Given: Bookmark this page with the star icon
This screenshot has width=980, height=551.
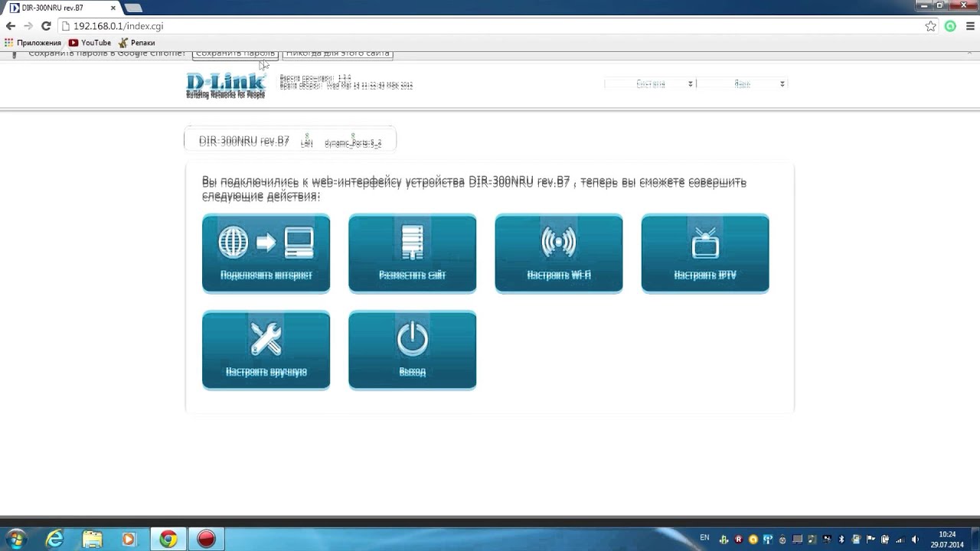Looking at the screenshot, I should (930, 26).
